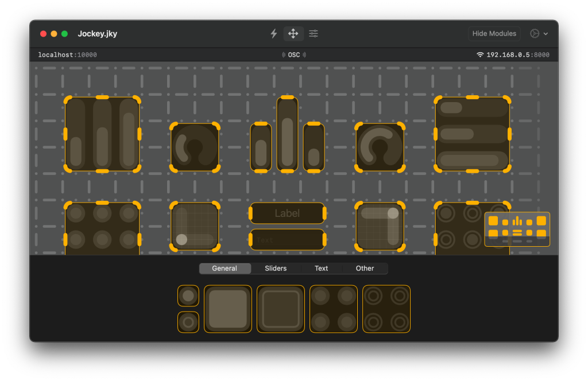Screen dimensions: 588x381
Task: Switch to the Text tab
Action: click(321, 269)
